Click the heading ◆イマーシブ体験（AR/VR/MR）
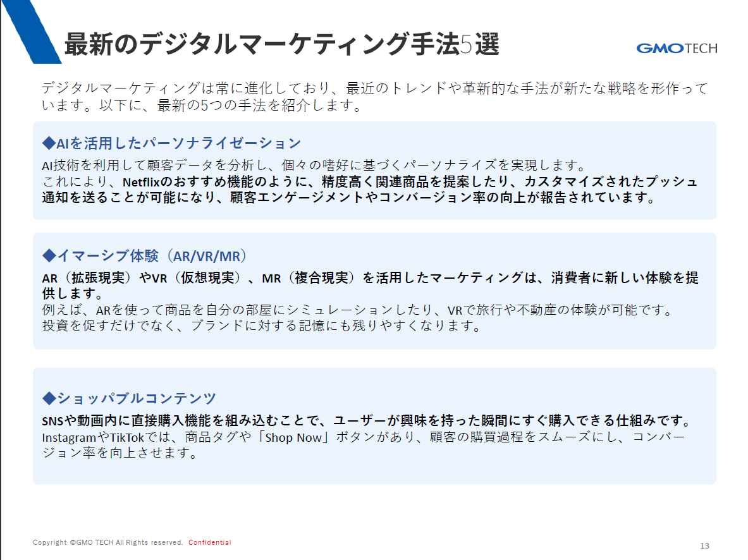Viewport: 748px width, 560px height. coord(145,256)
